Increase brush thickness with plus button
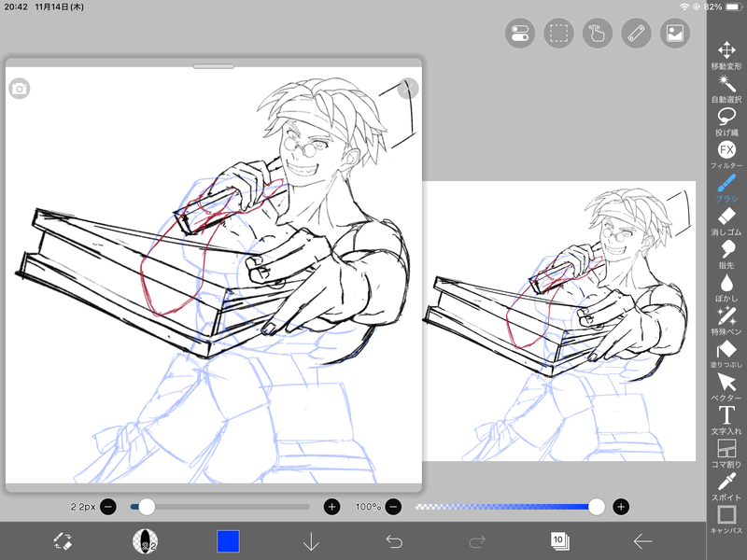Viewport: 747px width, 560px height. click(x=332, y=507)
